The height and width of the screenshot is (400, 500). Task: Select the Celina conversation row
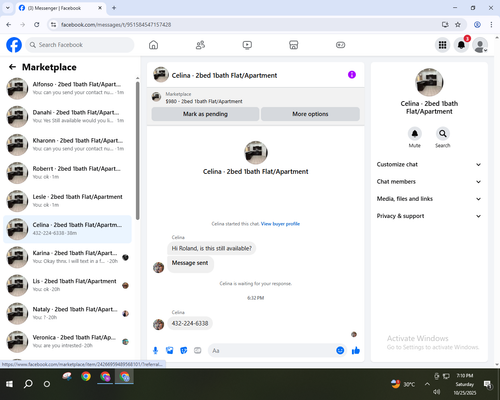coord(67,229)
